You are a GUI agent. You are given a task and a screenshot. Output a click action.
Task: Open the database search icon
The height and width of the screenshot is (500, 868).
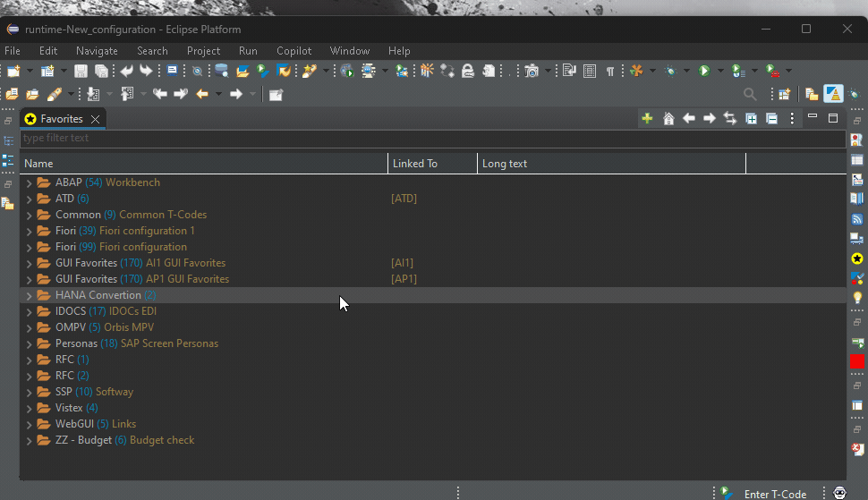221,71
